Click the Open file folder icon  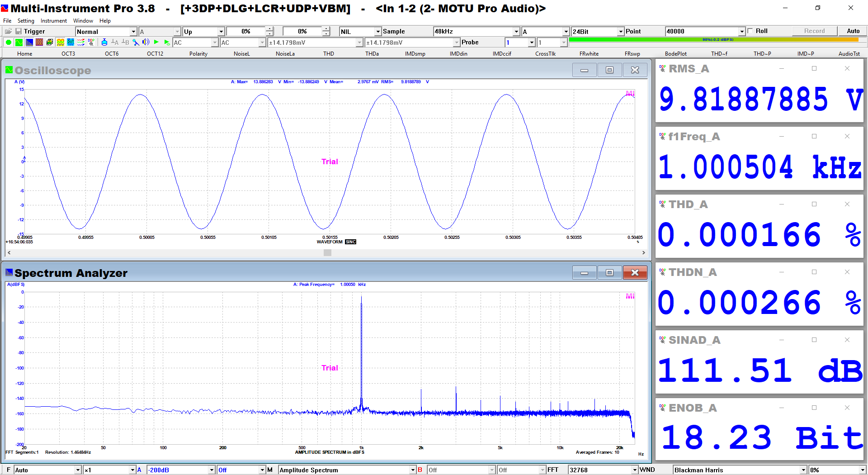point(8,31)
